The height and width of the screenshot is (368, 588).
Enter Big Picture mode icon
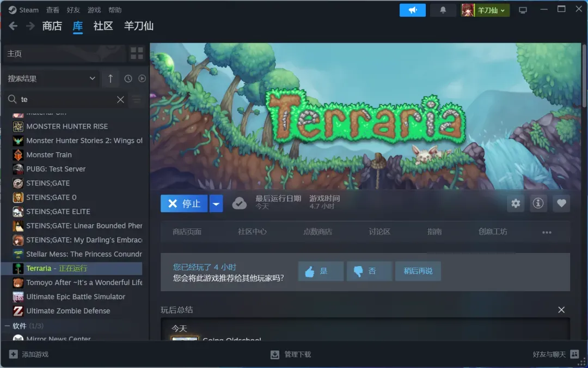click(x=523, y=10)
